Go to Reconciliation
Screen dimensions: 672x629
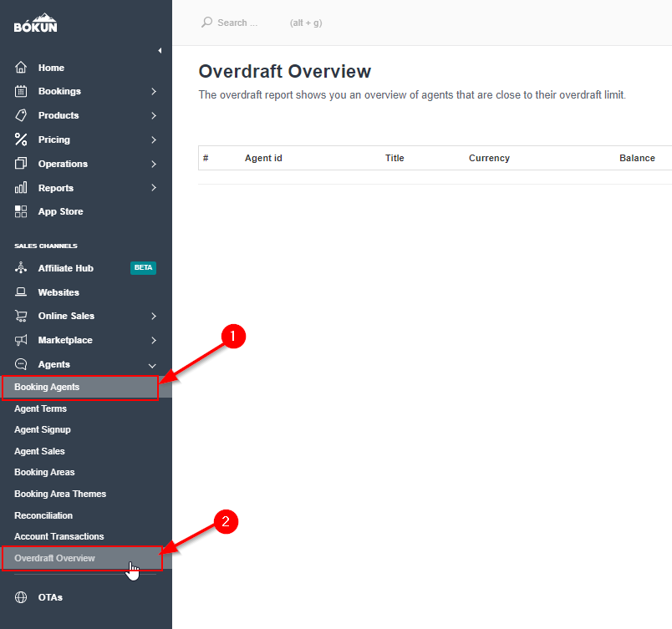[43, 515]
